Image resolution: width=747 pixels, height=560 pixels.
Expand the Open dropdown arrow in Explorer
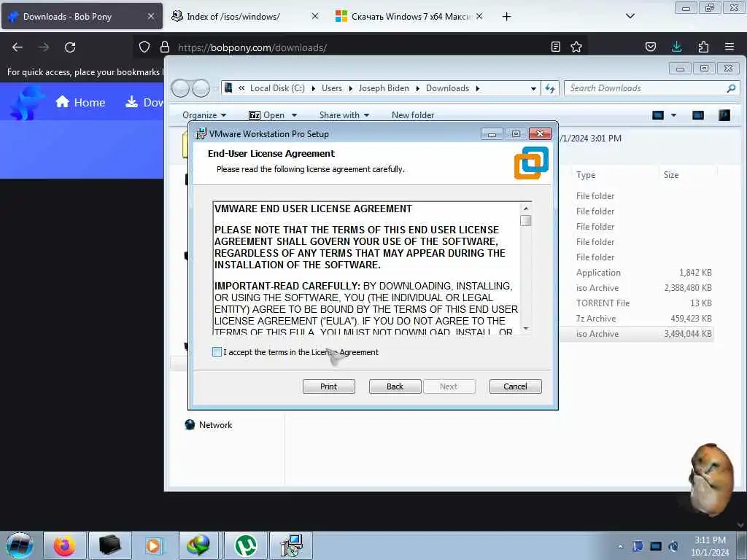[x=295, y=115]
